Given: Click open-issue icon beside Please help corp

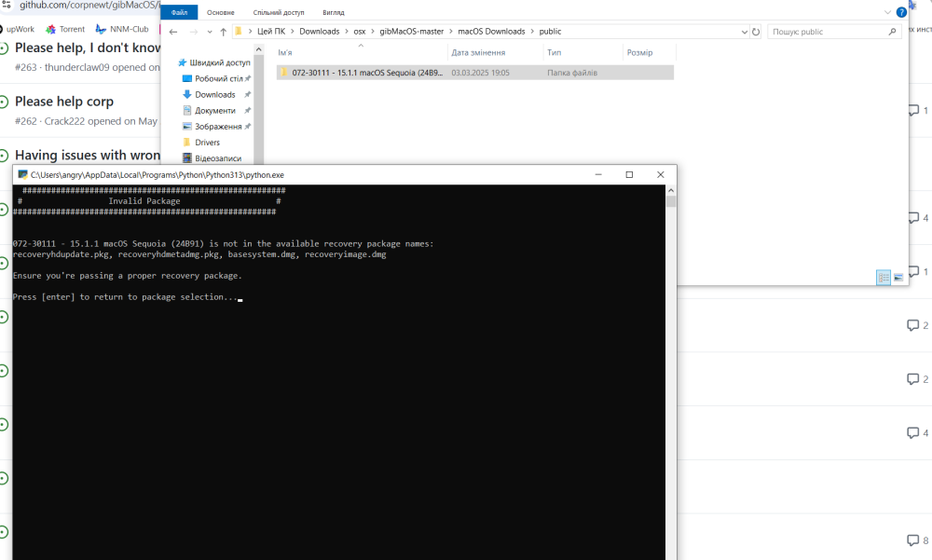Looking at the screenshot, I should (x=4, y=102).
